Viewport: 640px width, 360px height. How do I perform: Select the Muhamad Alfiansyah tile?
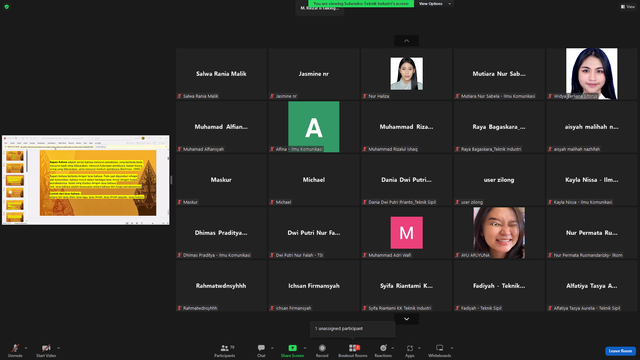[x=221, y=127]
